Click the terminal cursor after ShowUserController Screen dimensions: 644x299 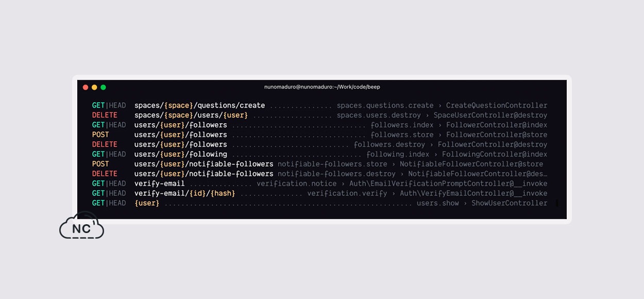(x=557, y=204)
